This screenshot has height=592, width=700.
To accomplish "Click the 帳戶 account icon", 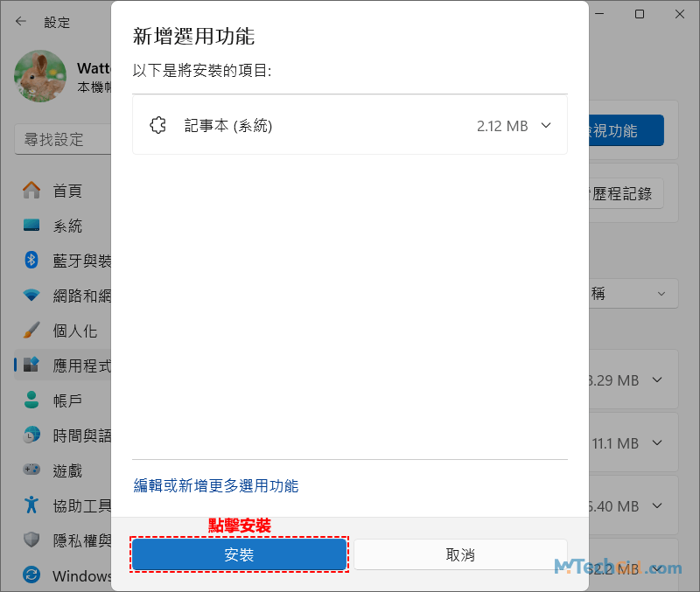I will 31,400.
